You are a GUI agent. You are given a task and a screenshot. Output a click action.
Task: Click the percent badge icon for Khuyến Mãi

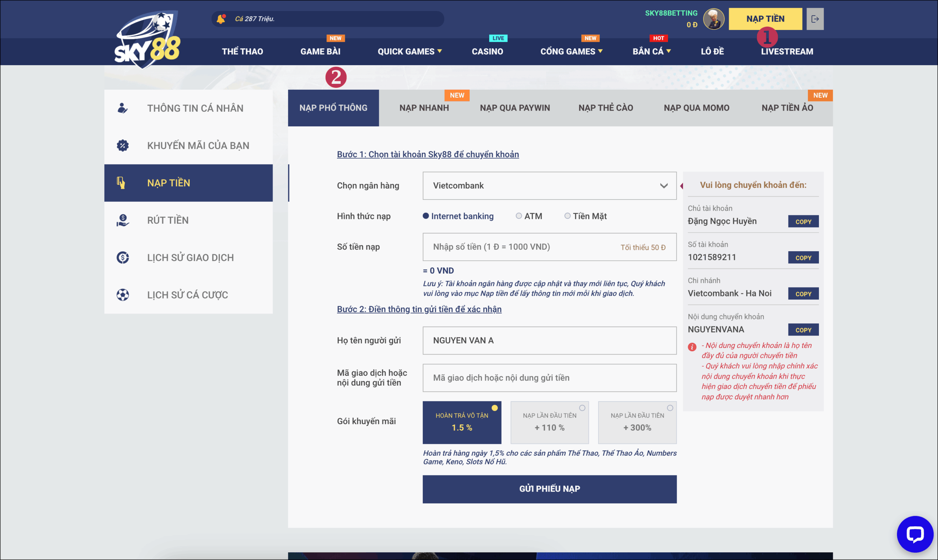tap(123, 145)
